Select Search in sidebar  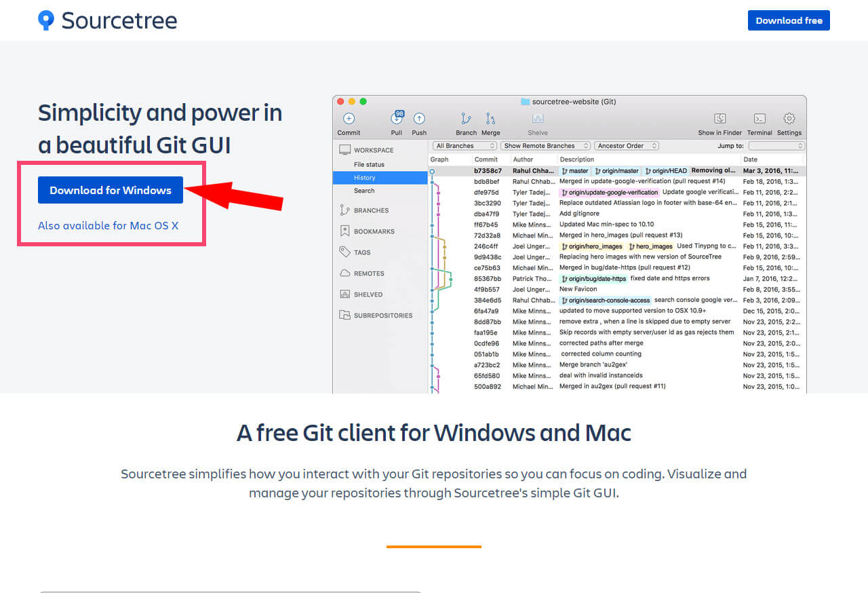[x=380, y=191]
